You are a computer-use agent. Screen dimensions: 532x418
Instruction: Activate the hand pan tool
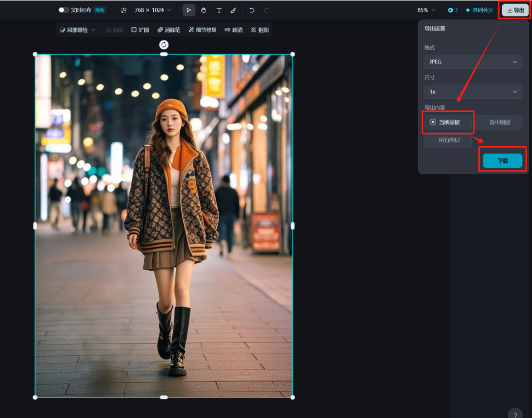(203, 10)
